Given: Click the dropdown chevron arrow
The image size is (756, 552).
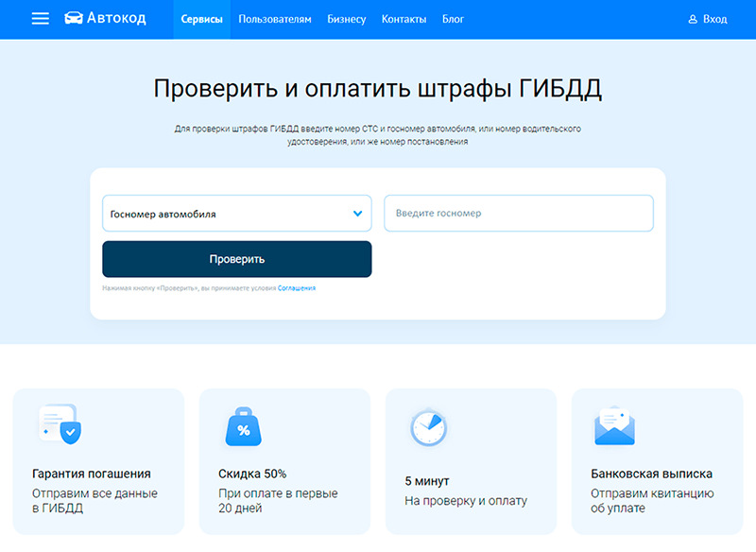Looking at the screenshot, I should [357, 214].
